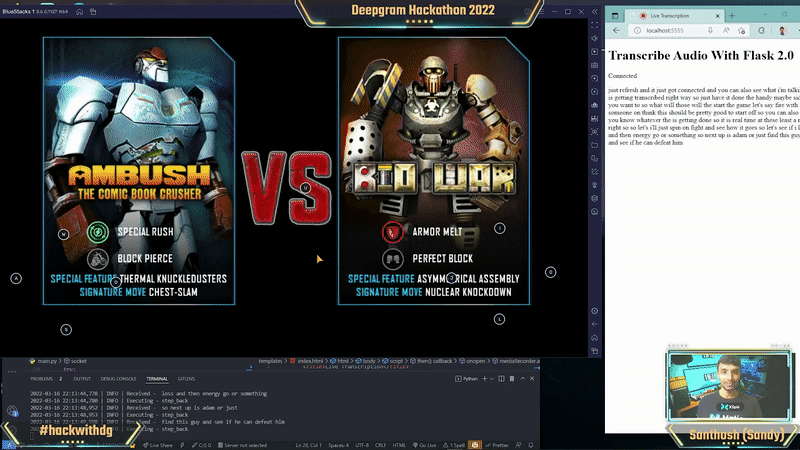The image size is (800, 450).
Task: Click the BlueStacks media folder icon
Action: coord(594,145)
